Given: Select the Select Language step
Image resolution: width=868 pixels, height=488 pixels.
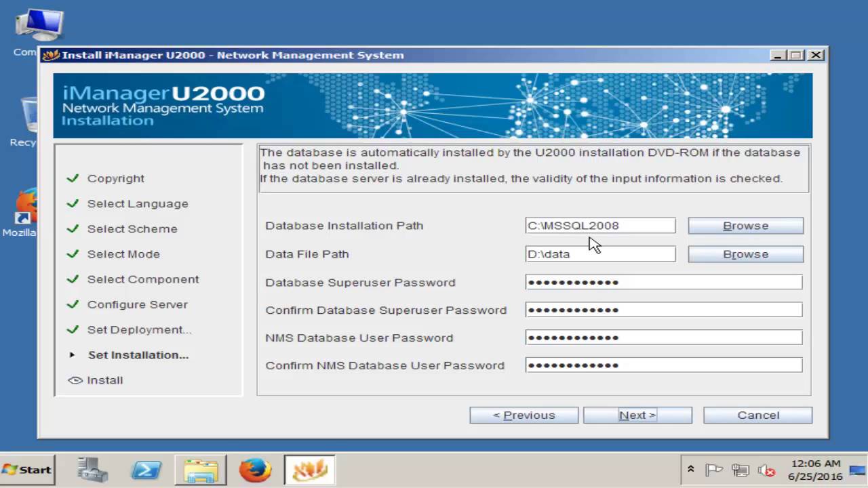Looking at the screenshot, I should click(x=138, y=203).
